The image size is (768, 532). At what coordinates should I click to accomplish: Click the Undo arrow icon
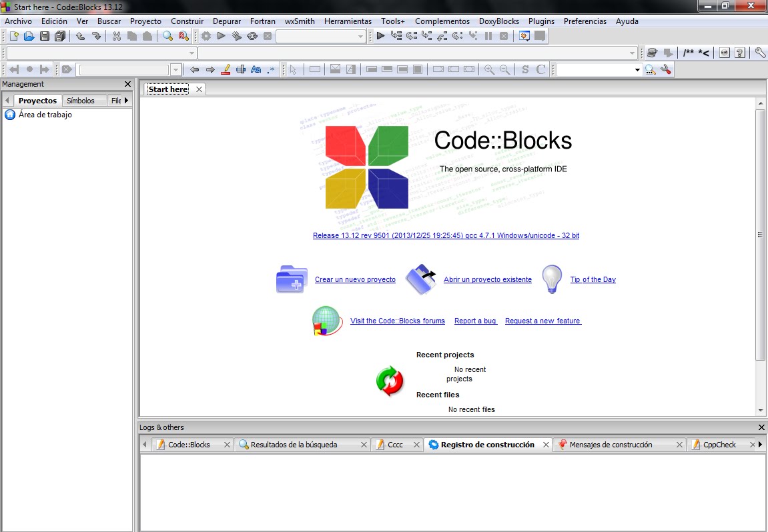tap(80, 36)
